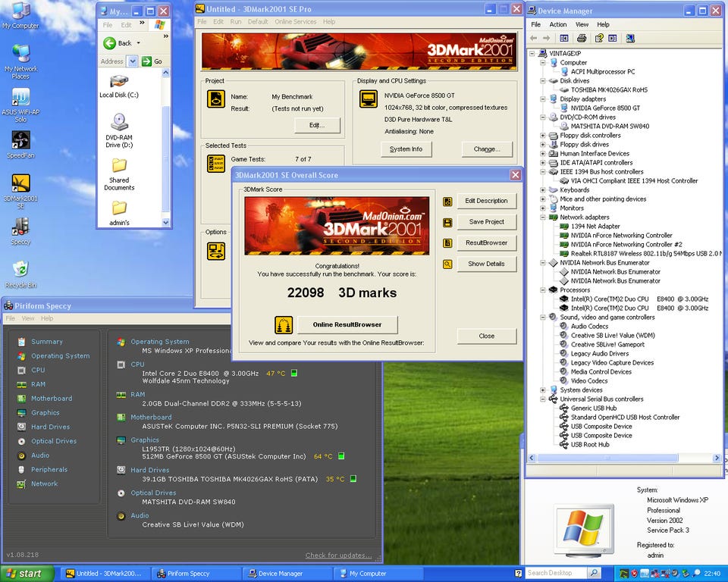Launch SpeedFan desktop shortcut
Image resolution: width=728 pixels, height=582 pixels.
point(20,145)
